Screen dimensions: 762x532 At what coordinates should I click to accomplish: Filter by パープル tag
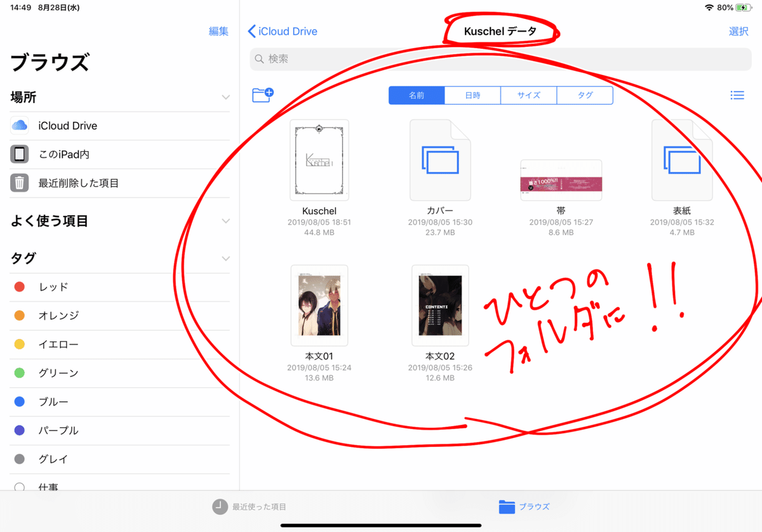(120, 430)
